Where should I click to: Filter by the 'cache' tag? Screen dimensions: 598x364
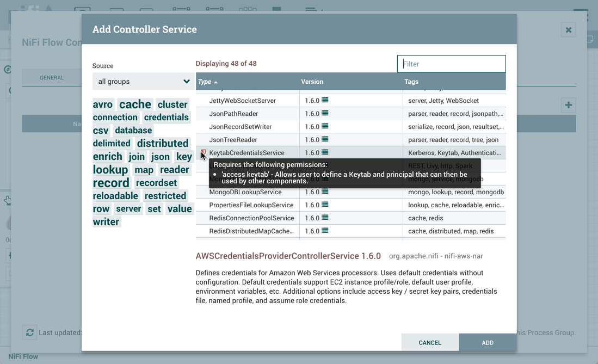pyautogui.click(x=135, y=104)
